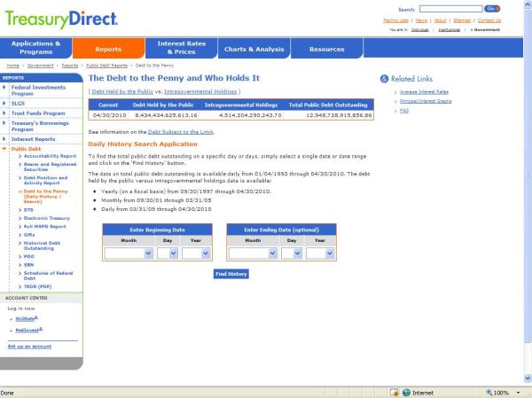Click the Find History button

[231, 274]
